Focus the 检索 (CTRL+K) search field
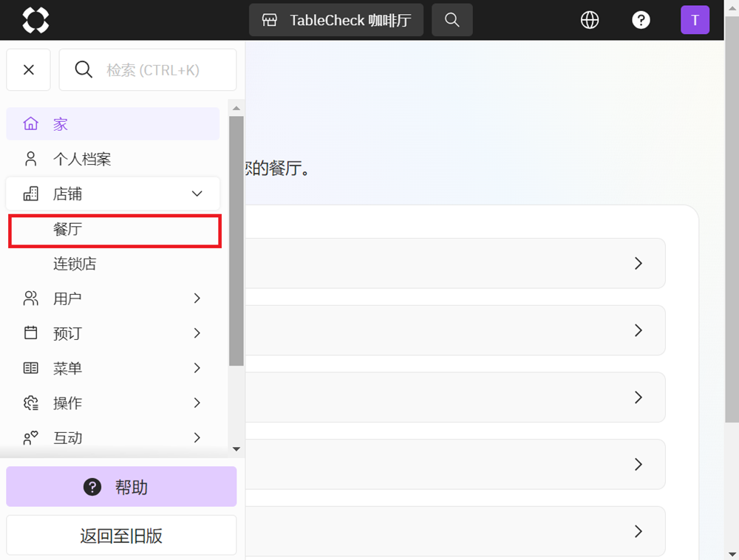Screen dimensions: 739x560 (x=148, y=69)
